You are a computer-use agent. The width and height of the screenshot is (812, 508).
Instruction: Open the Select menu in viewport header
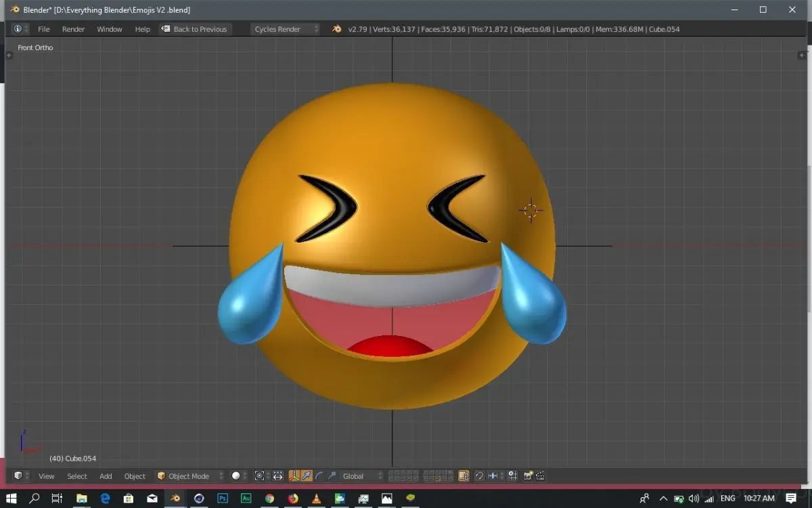tap(77, 476)
